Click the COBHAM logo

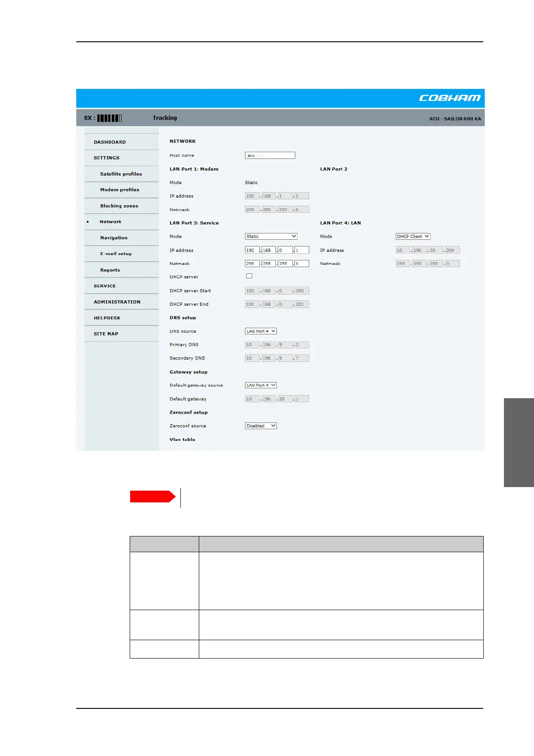coord(450,98)
